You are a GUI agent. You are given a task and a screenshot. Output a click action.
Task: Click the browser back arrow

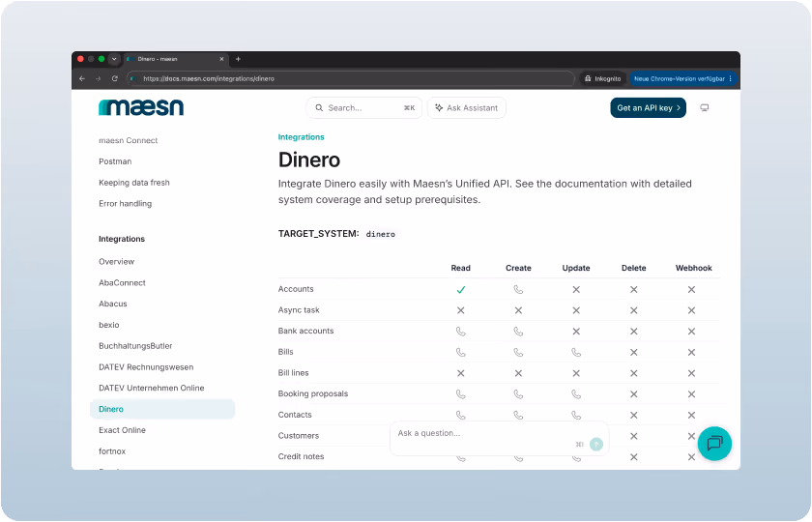[82, 78]
